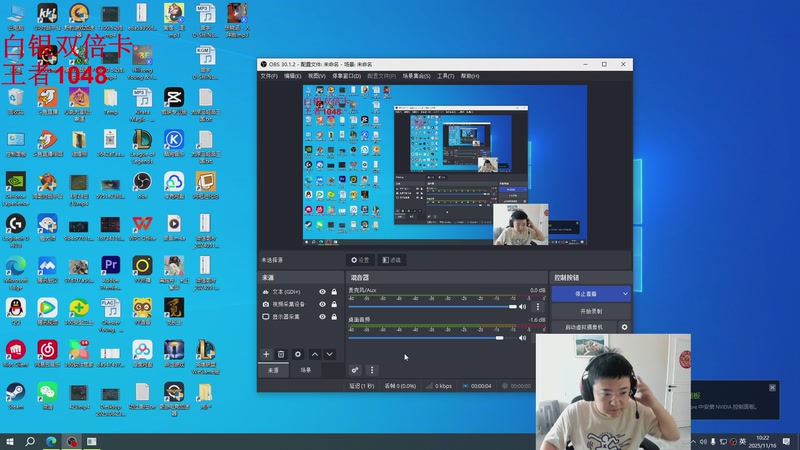
Task: Hide the video capture device source eye
Action: (x=322, y=304)
